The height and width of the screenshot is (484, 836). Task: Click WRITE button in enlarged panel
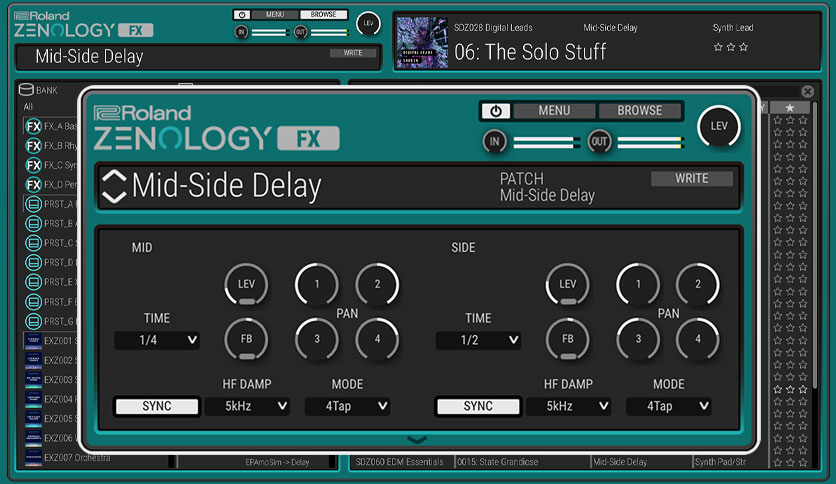tap(692, 179)
